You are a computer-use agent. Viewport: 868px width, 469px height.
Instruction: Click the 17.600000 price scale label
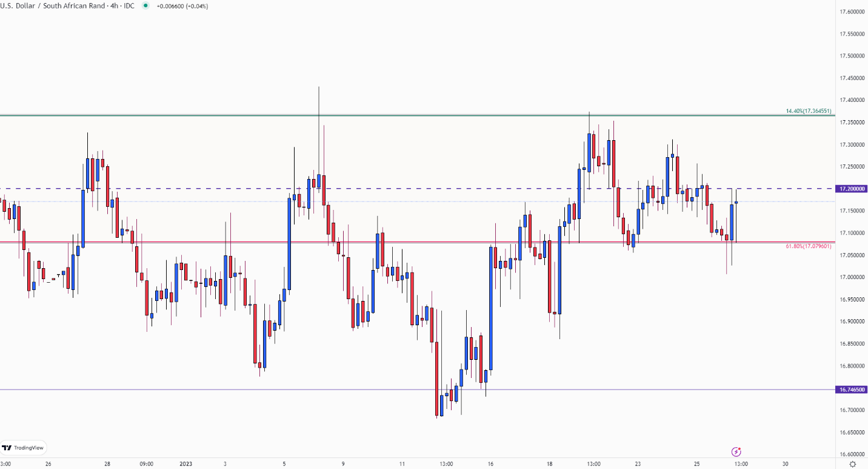coord(852,12)
